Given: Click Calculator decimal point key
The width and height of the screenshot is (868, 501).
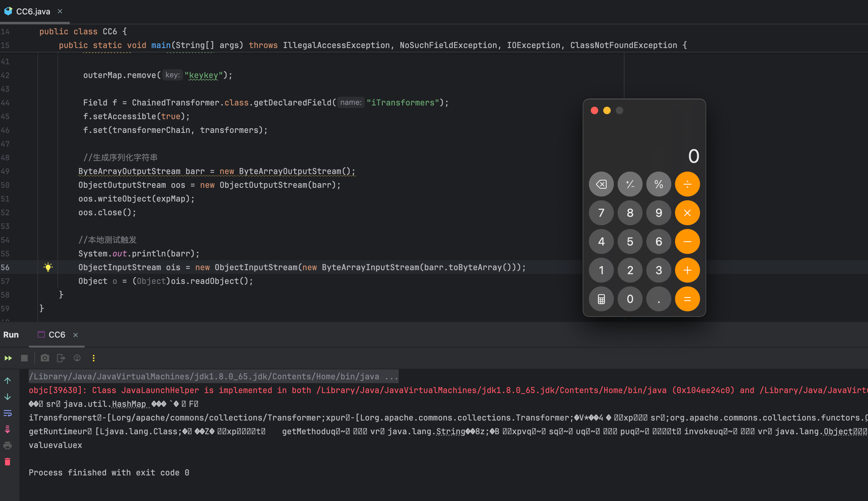Looking at the screenshot, I should (659, 299).
